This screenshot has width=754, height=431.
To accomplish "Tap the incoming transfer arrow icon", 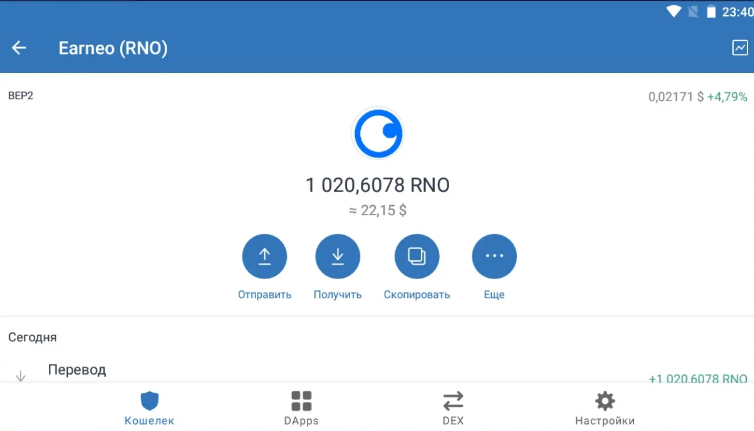I will point(20,376).
